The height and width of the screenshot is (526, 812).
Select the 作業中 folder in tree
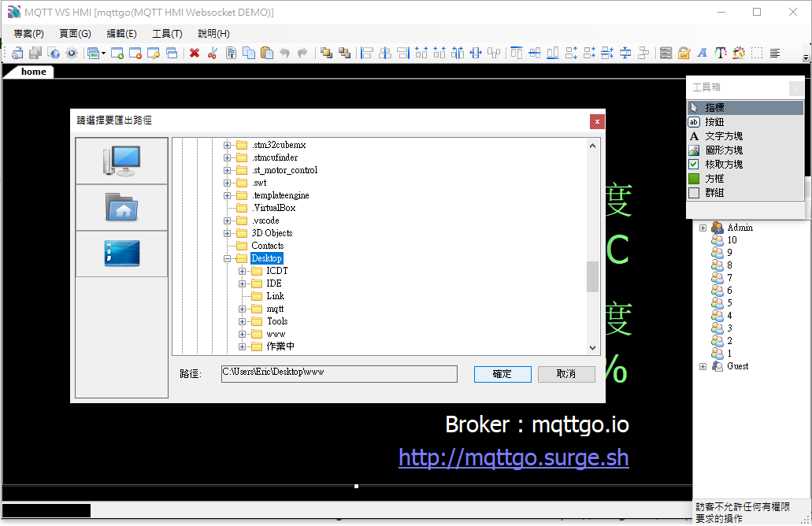tap(280, 346)
